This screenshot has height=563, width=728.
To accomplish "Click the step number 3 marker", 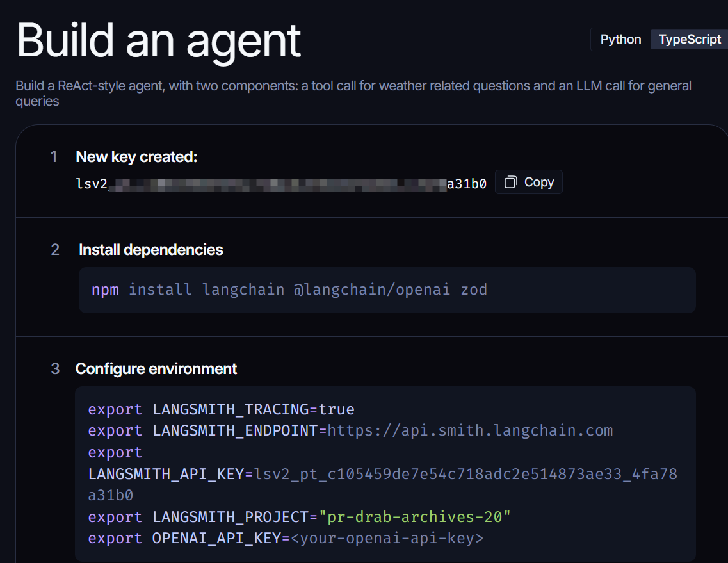I will [55, 369].
